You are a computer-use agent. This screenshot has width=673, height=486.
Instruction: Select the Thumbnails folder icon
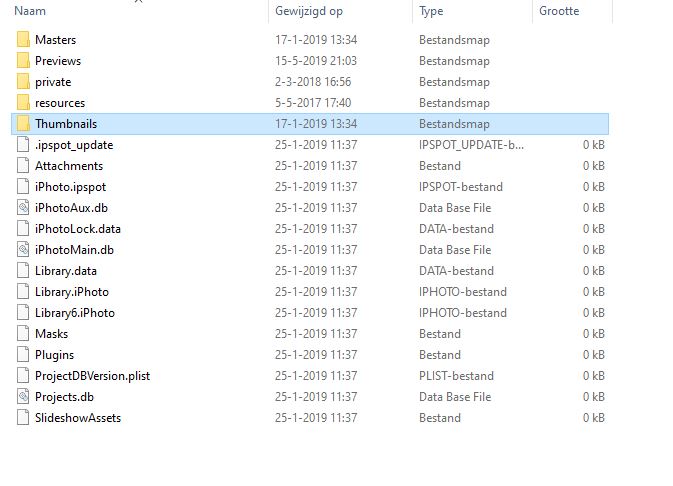(x=23, y=124)
